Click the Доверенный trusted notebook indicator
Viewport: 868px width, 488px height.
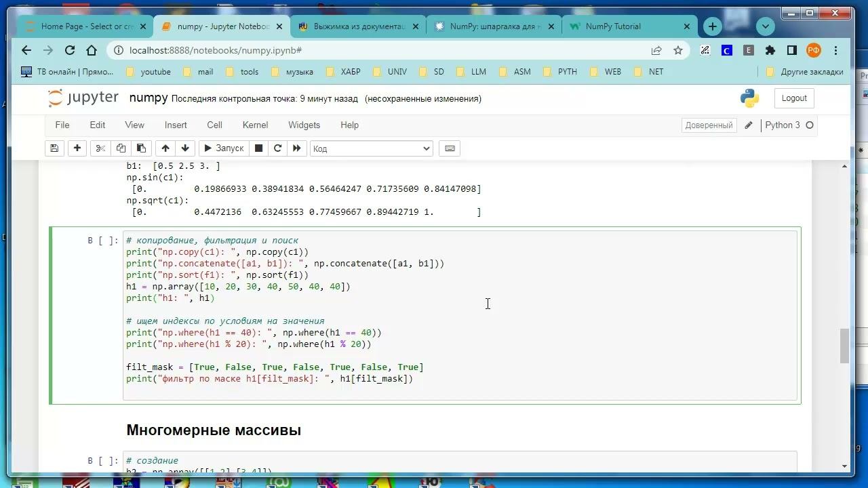[709, 125]
